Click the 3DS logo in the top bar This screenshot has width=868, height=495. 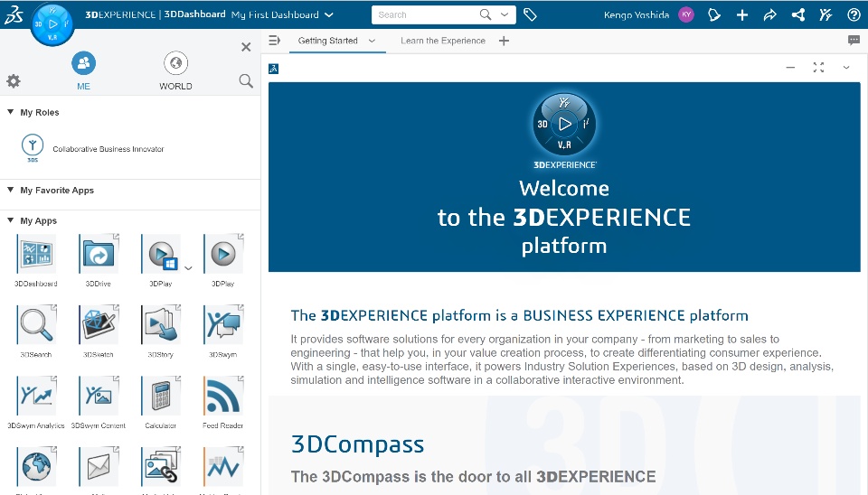[x=14, y=14]
